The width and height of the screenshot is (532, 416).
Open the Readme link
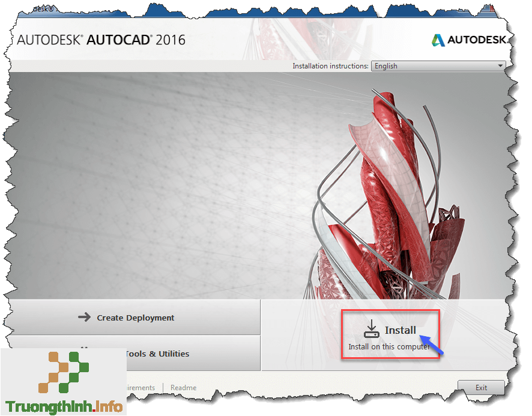coord(183,388)
